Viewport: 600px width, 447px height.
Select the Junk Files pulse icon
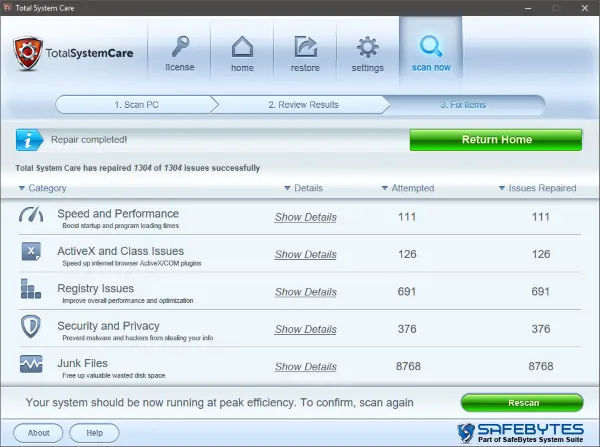tap(31, 364)
